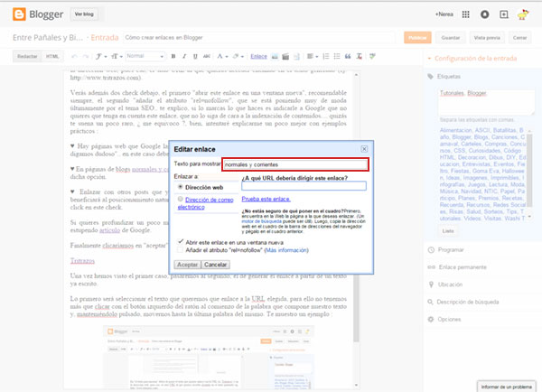Image resolution: width=542 pixels, height=392 pixels.
Task: Open the Prueba este enlace link
Action: point(266,199)
